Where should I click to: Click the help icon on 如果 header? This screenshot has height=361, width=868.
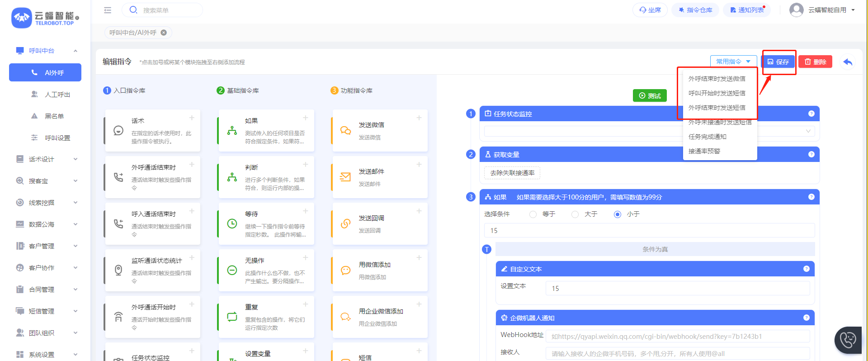click(x=811, y=197)
